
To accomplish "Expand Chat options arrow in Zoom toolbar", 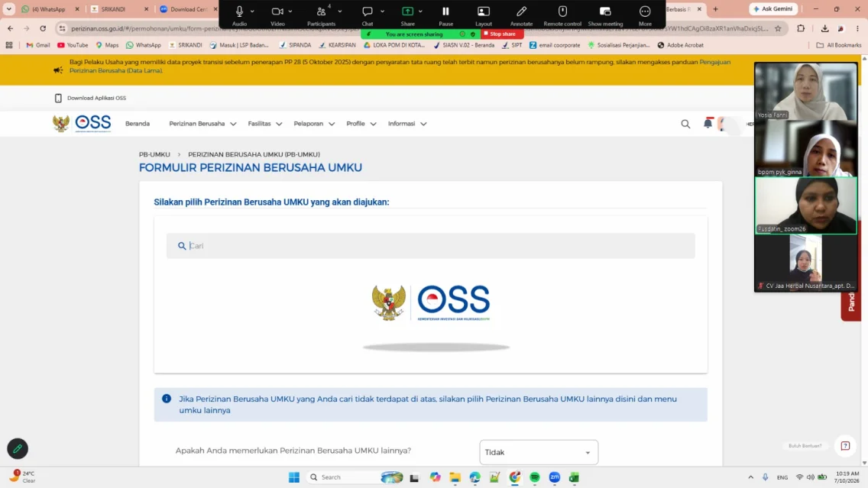I will (x=383, y=11).
